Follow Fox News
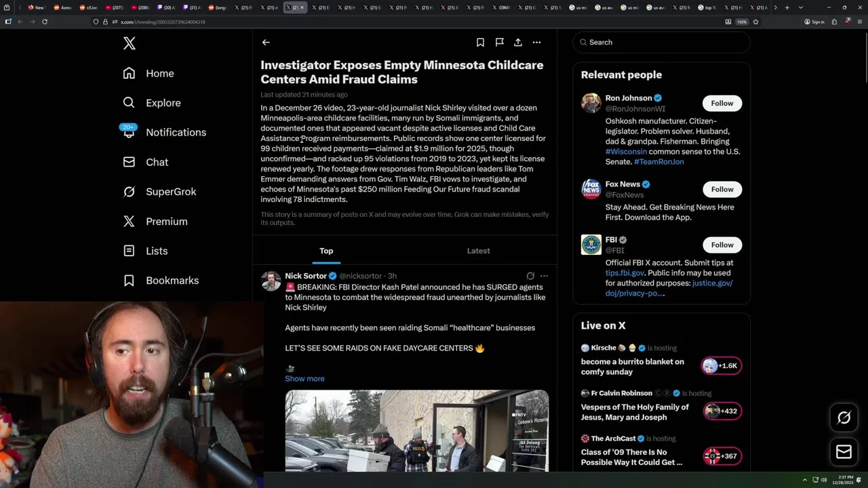This screenshot has width=868, height=488. point(722,189)
